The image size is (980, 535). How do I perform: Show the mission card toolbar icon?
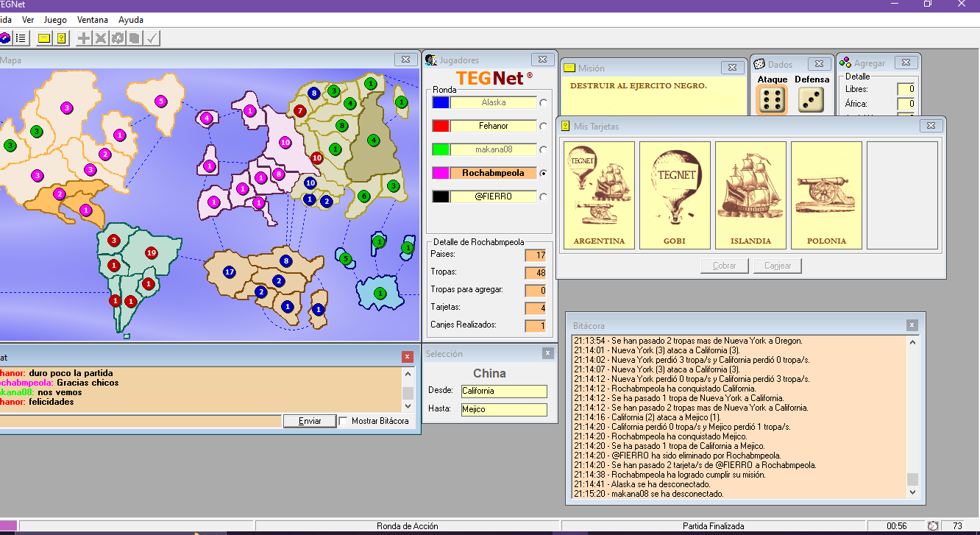pyautogui.click(x=45, y=38)
